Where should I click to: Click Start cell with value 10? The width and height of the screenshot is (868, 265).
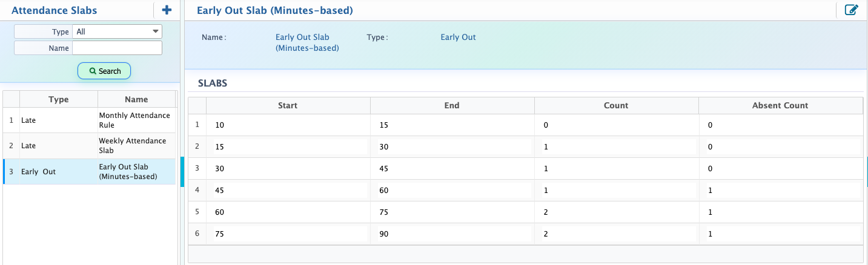pos(288,125)
